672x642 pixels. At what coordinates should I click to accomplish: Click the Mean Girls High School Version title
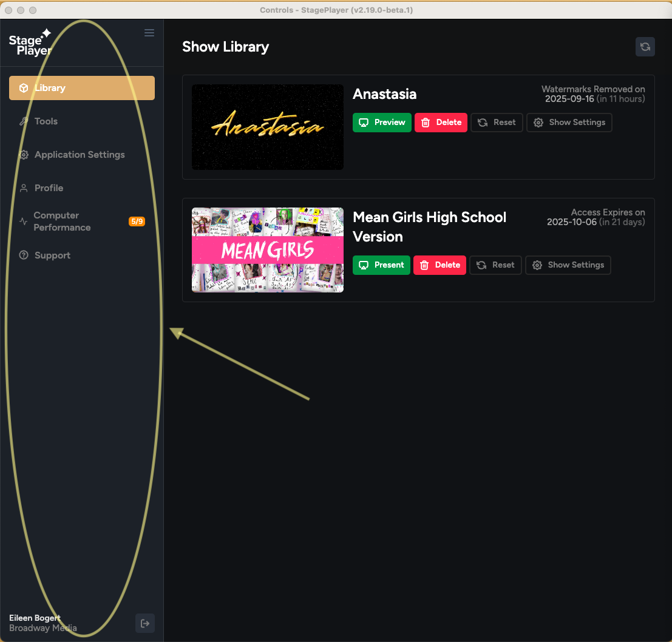429,227
